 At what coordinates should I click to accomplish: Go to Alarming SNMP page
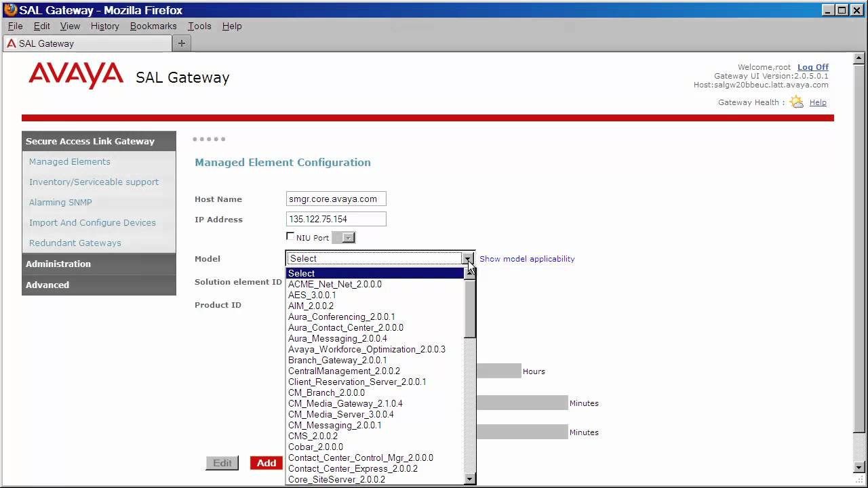(x=60, y=202)
